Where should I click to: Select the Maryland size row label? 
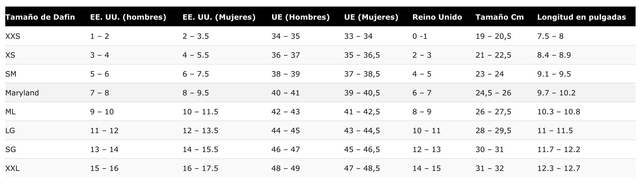click(x=22, y=93)
